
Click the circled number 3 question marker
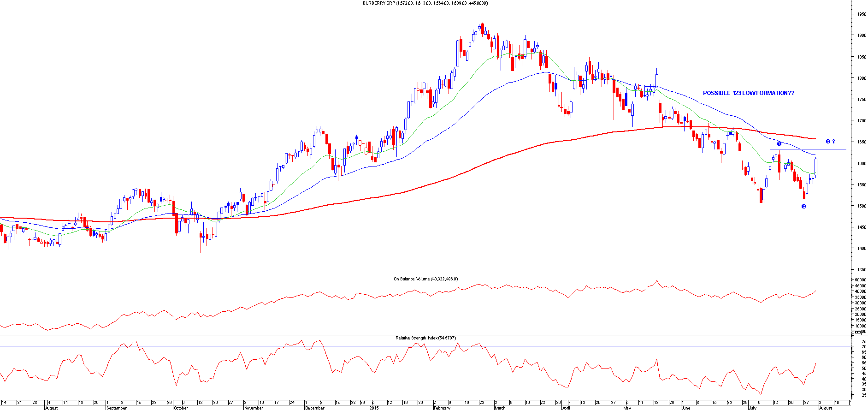830,142
